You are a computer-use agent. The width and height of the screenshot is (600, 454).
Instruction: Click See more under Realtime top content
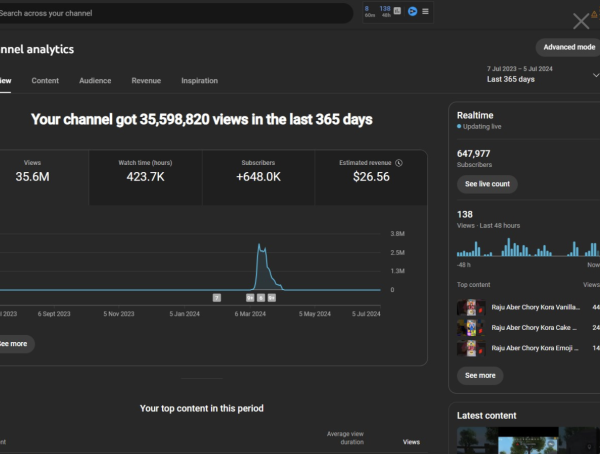[480, 375]
